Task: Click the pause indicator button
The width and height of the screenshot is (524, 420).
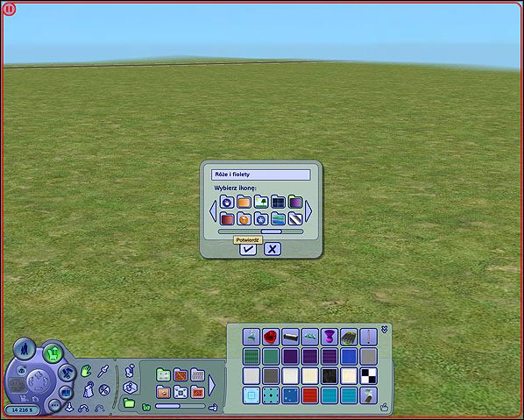Action: point(9,10)
